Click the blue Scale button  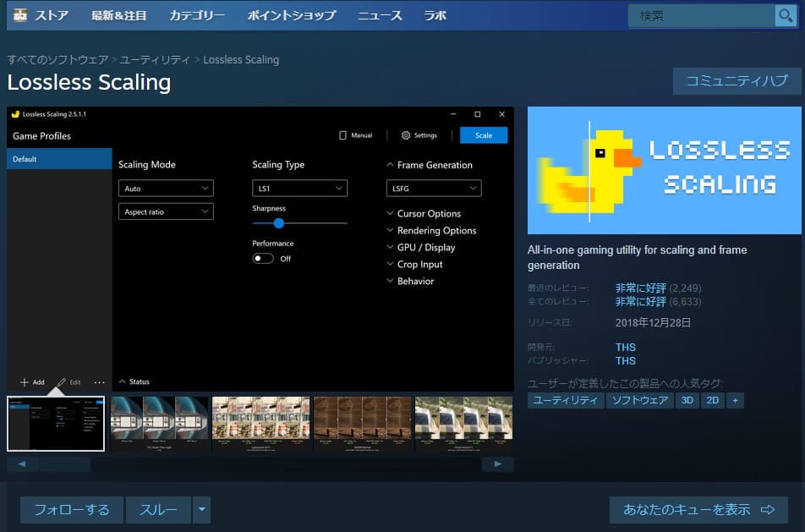(x=484, y=135)
